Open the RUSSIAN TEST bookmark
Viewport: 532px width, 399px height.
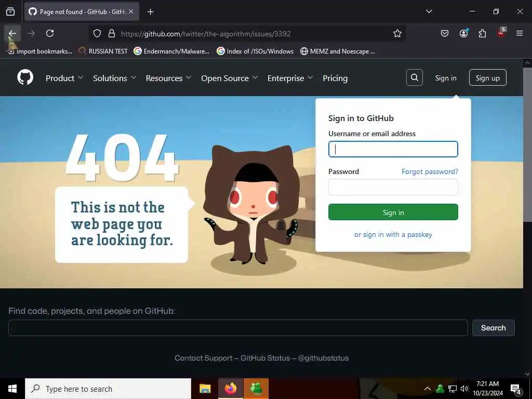[103, 51]
